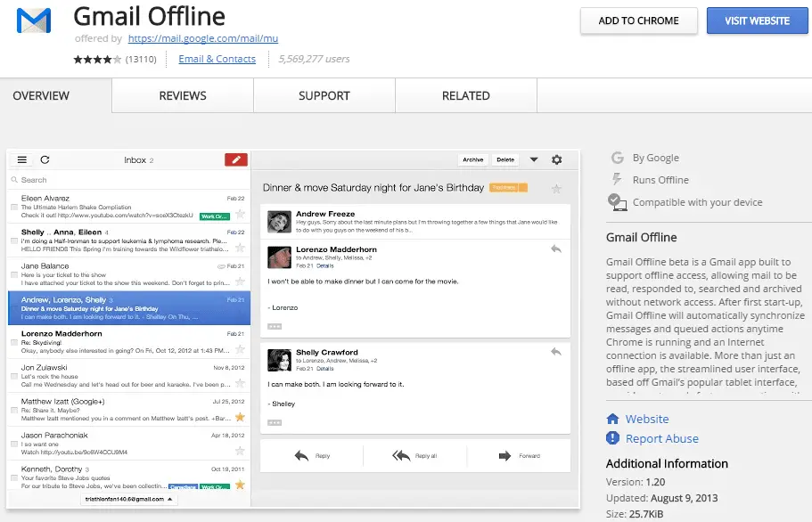The height and width of the screenshot is (522, 812).
Task: Switch to the Reviews tab
Action: pyautogui.click(x=183, y=95)
